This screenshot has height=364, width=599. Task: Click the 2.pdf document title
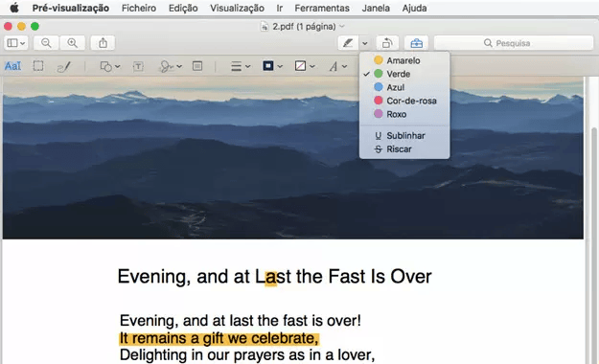tap(303, 27)
